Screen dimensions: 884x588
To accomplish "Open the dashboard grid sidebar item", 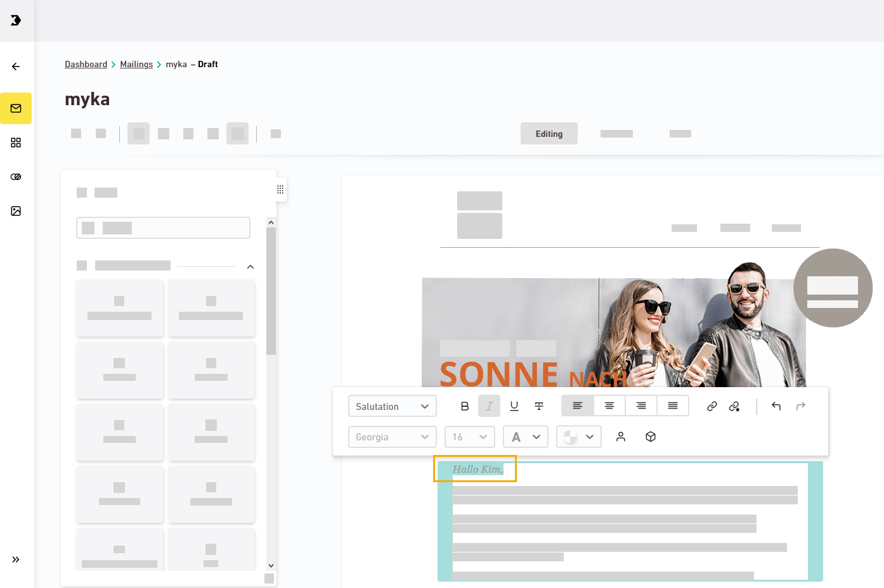I will 16,143.
